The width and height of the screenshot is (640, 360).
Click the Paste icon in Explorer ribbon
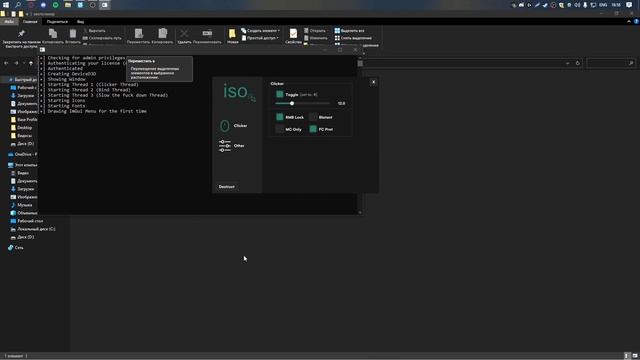[x=73, y=33]
